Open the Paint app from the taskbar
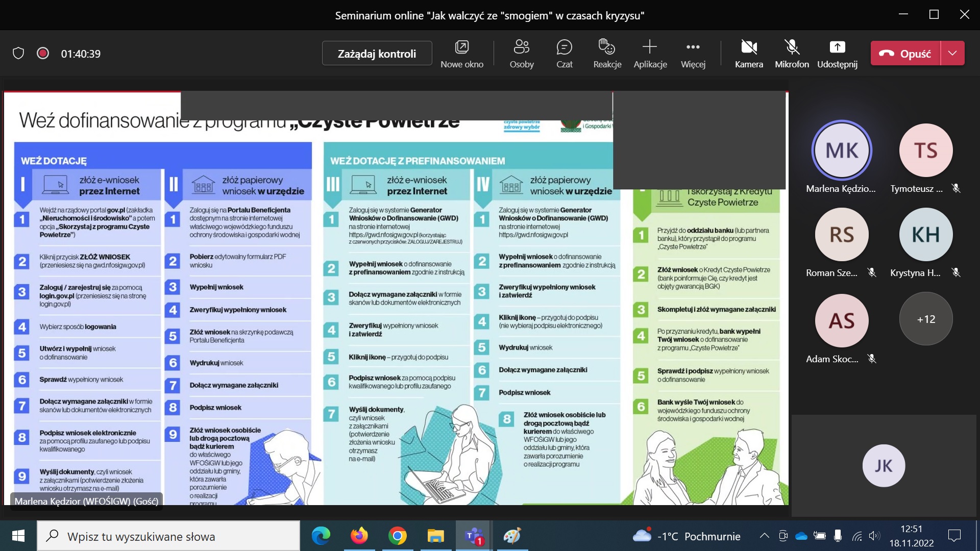The width and height of the screenshot is (980, 551). pos(512,536)
